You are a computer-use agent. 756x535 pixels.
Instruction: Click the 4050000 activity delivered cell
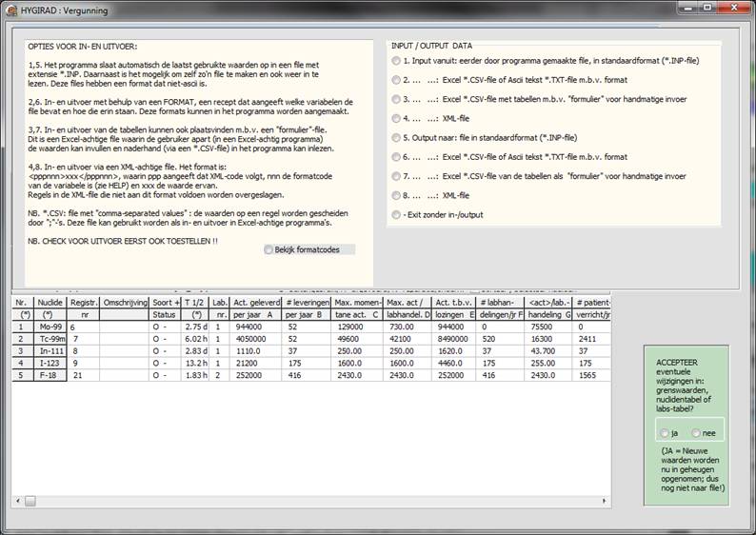pyautogui.click(x=255, y=339)
